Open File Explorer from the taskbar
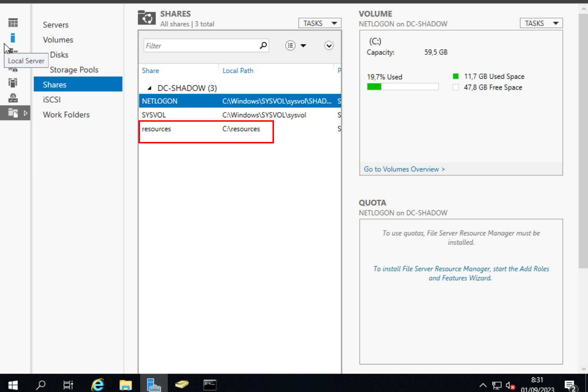This screenshot has width=588, height=392. pyautogui.click(x=126, y=385)
